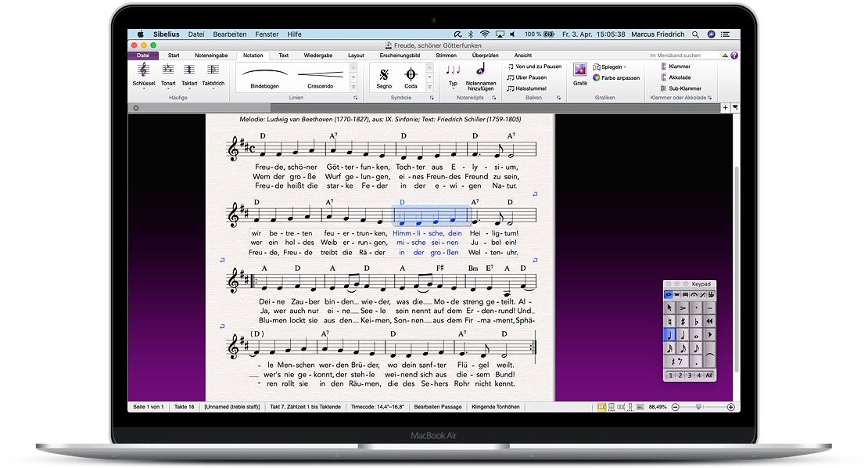Open the Wiedergabe ribbon tab
The width and height of the screenshot is (868, 468).
(317, 56)
